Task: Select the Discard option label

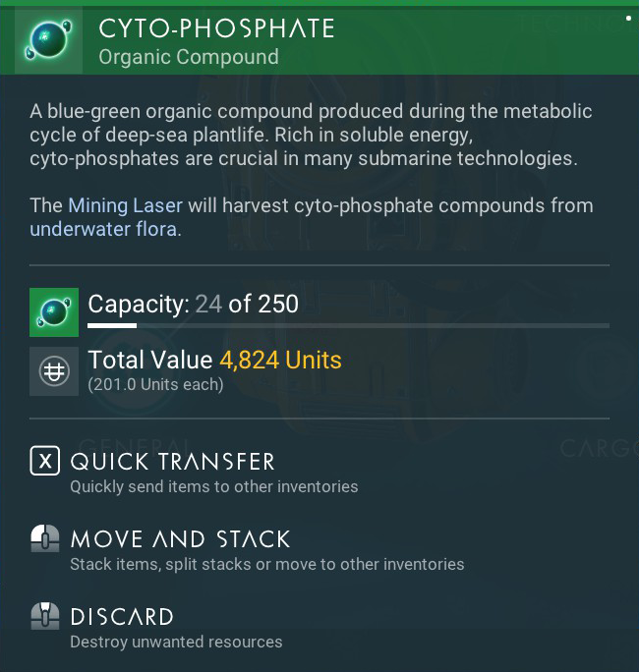Action: click(x=122, y=617)
